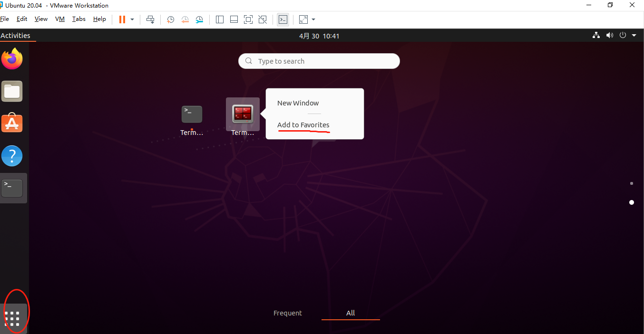
Task: Toggle the thumbnail bar icon
Action: 234,19
